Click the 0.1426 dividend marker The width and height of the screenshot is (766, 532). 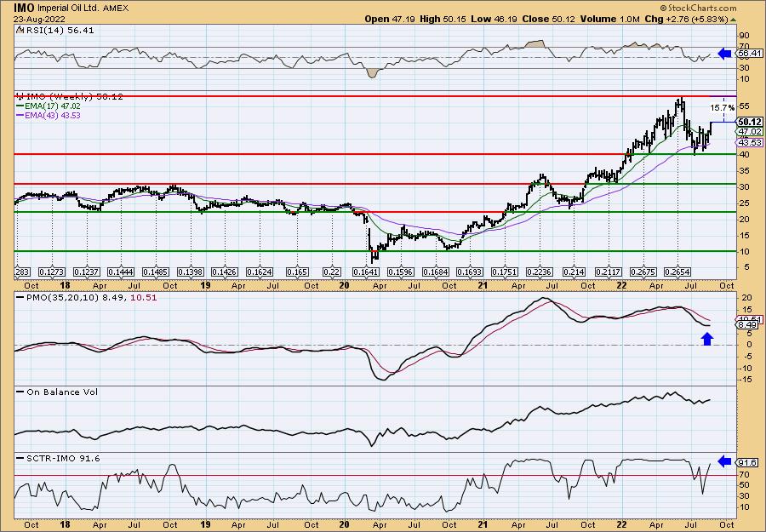[x=225, y=272]
